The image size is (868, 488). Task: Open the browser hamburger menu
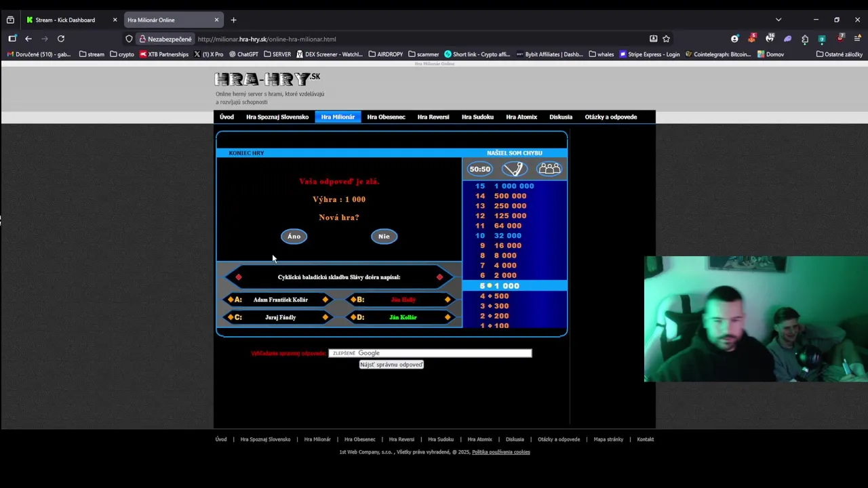[x=857, y=39]
